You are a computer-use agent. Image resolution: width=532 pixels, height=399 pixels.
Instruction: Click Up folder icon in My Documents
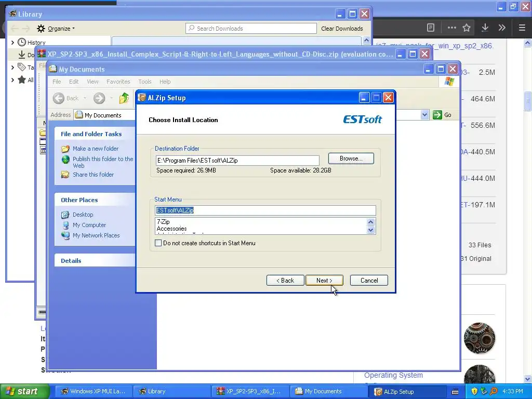[x=124, y=98]
